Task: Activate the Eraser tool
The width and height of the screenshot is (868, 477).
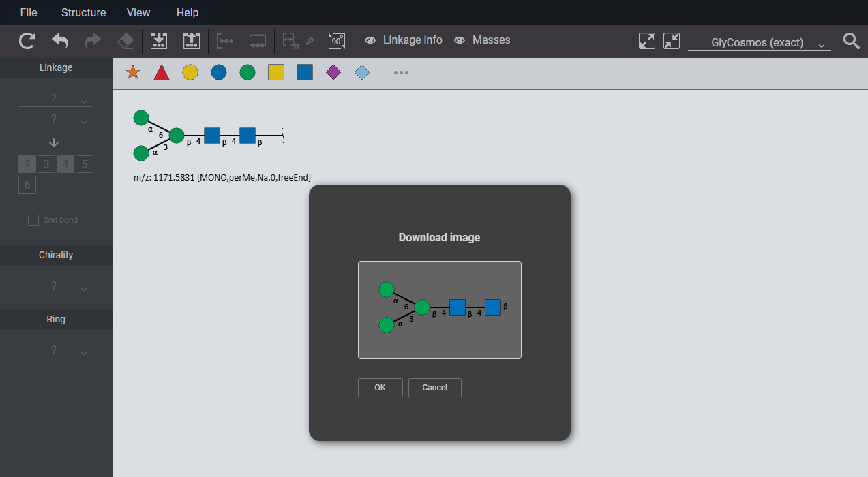Action: coord(125,41)
